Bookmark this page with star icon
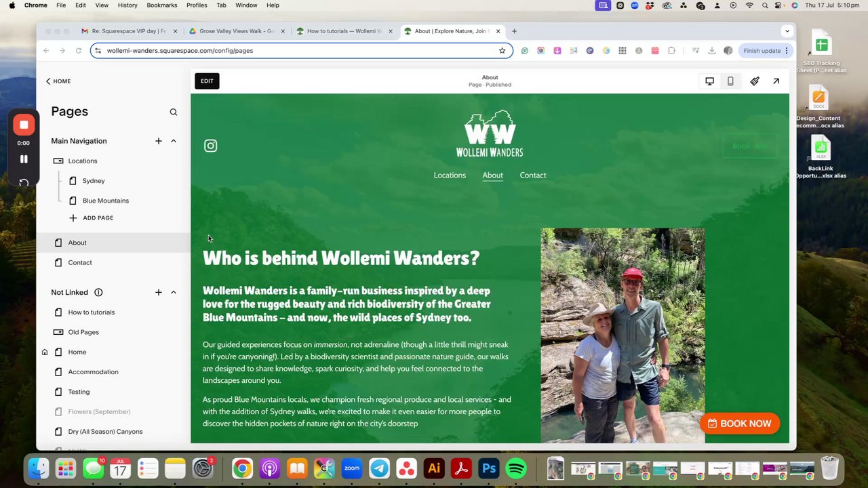The image size is (868, 488). pyautogui.click(x=502, y=51)
